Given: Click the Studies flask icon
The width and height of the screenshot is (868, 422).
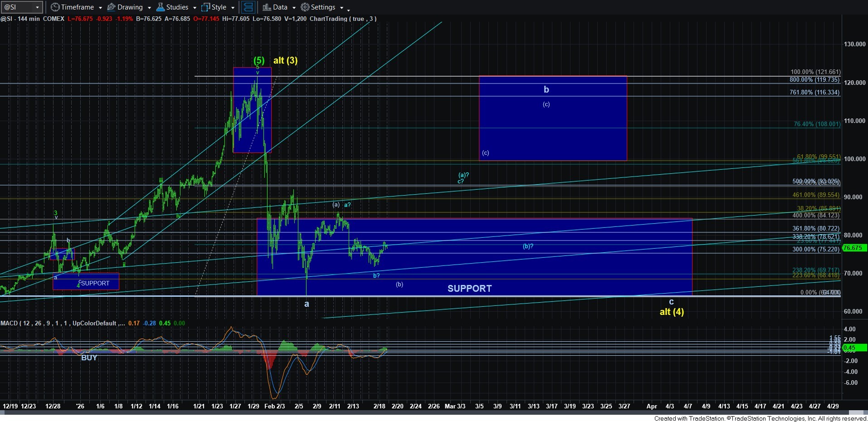Looking at the screenshot, I should (160, 7).
